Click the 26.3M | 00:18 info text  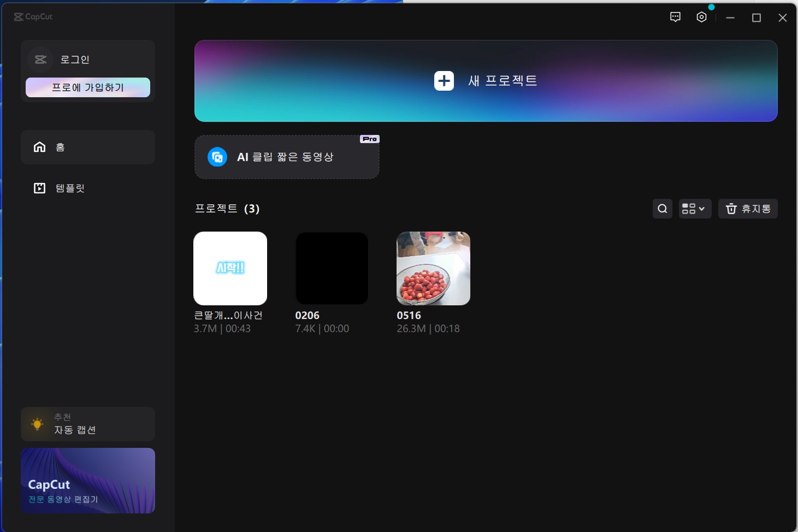tap(428, 329)
